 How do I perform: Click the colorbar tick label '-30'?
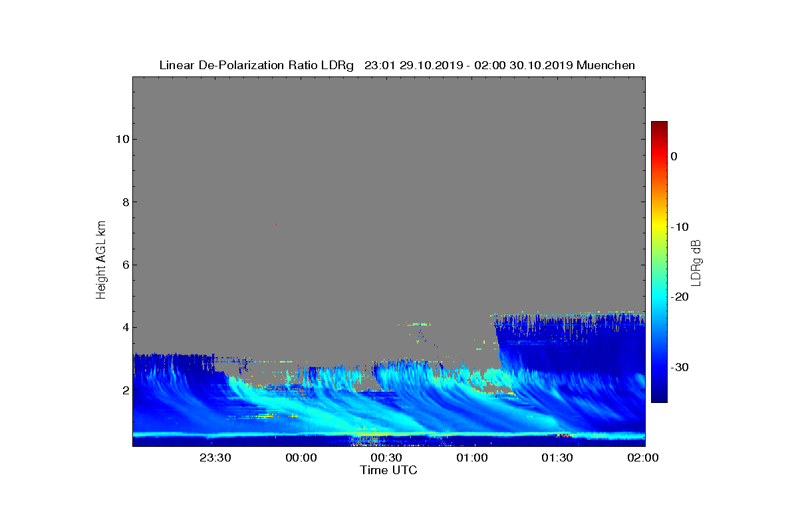(x=679, y=367)
